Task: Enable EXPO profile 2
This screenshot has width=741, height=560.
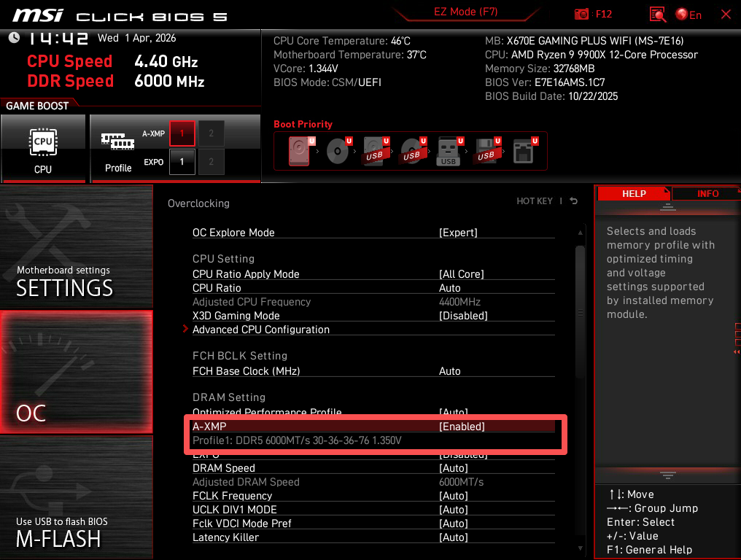Action: pyautogui.click(x=212, y=162)
